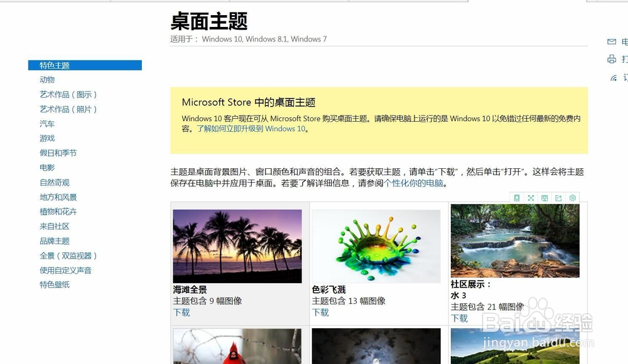Go to the 使用自定义声音 category
This screenshot has width=628, height=364.
tap(65, 270)
